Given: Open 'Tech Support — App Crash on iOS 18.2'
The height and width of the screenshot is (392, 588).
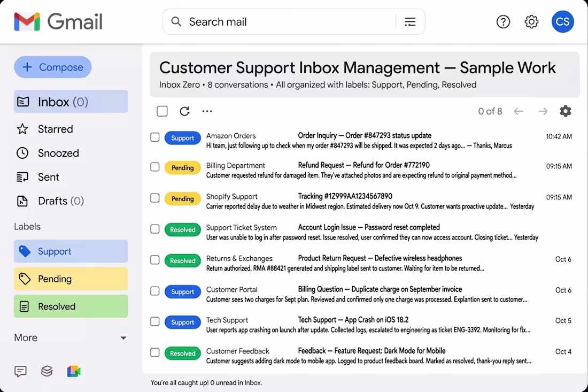Looking at the screenshot, I should 353,320.
